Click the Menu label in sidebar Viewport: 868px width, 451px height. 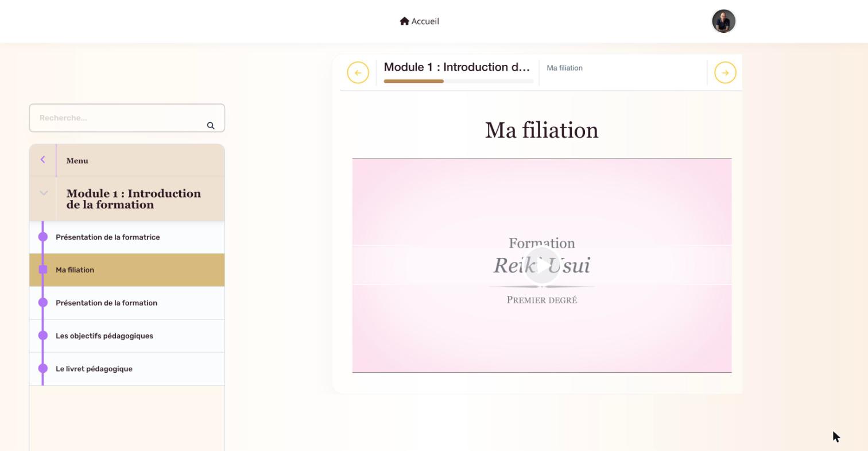[77, 161]
